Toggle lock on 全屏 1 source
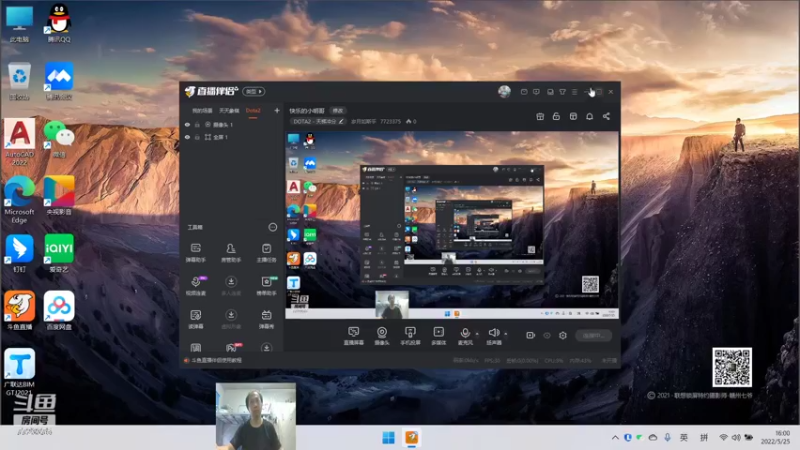This screenshot has height=450, width=800. (x=197, y=137)
